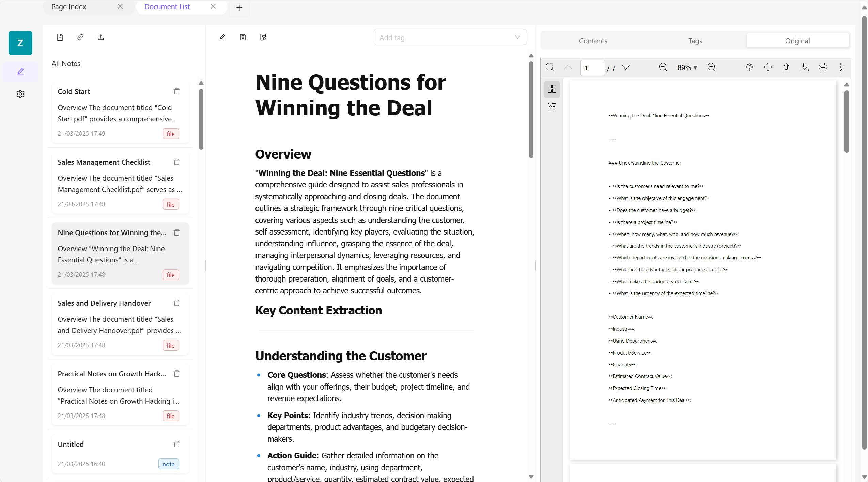The height and width of the screenshot is (482, 868).
Task: Print the PDF document
Action: 823,67
